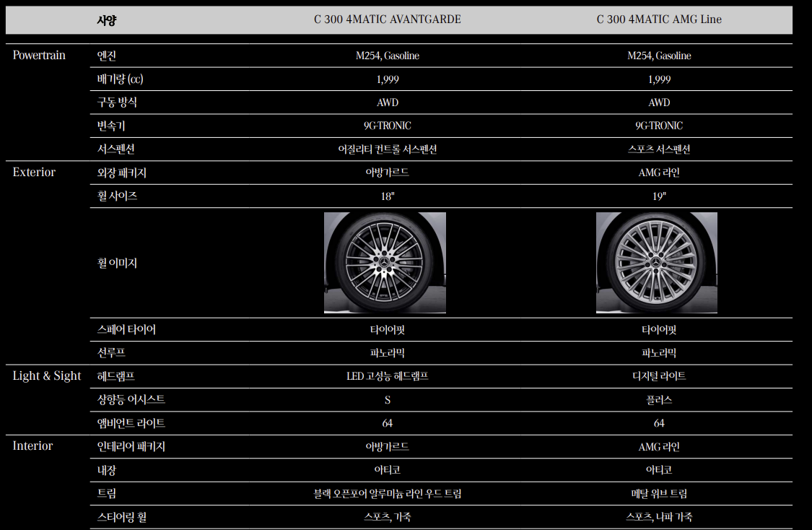Click the Light & Sight section label
812x530 pixels.
coord(47,375)
